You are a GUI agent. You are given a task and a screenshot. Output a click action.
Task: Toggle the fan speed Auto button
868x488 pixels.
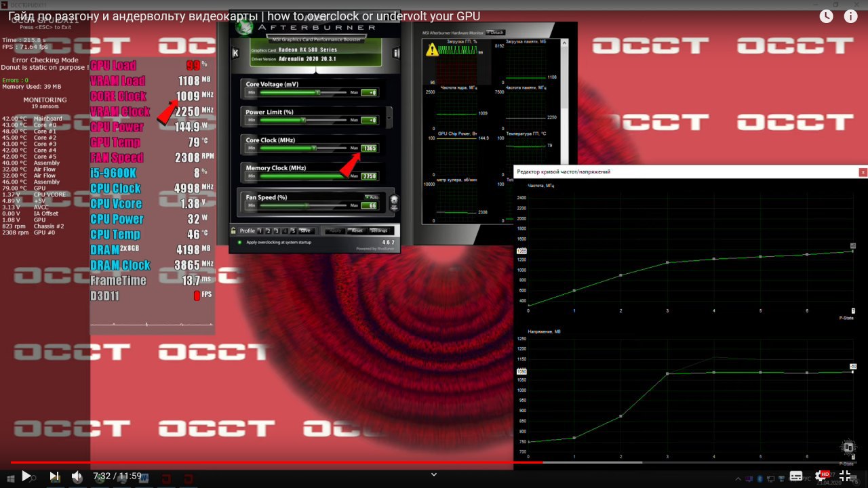[x=371, y=197]
